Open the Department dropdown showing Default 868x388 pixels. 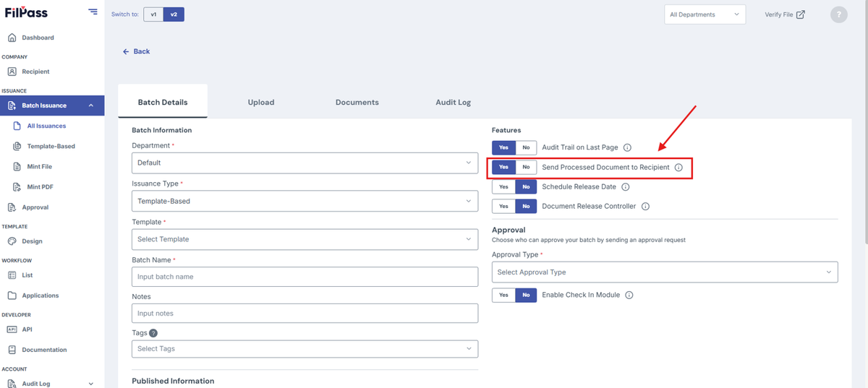click(305, 163)
